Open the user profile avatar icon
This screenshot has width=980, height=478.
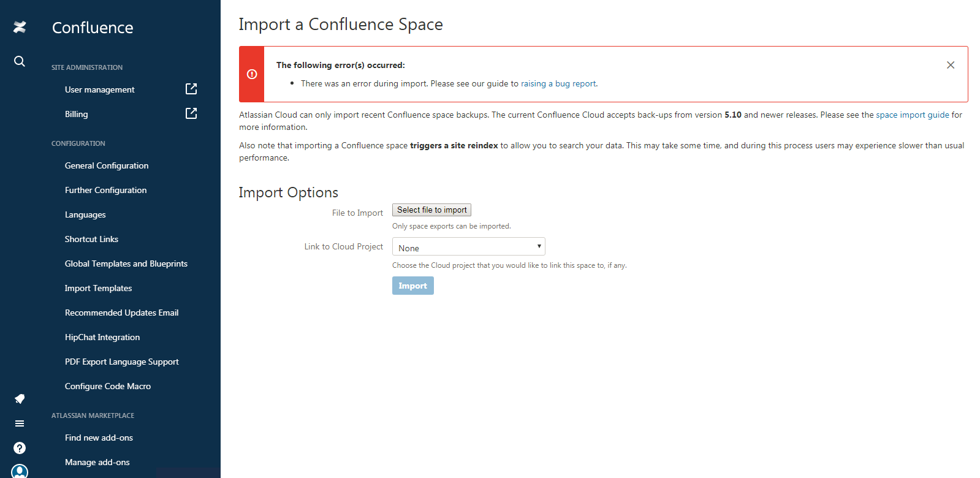coord(20,471)
